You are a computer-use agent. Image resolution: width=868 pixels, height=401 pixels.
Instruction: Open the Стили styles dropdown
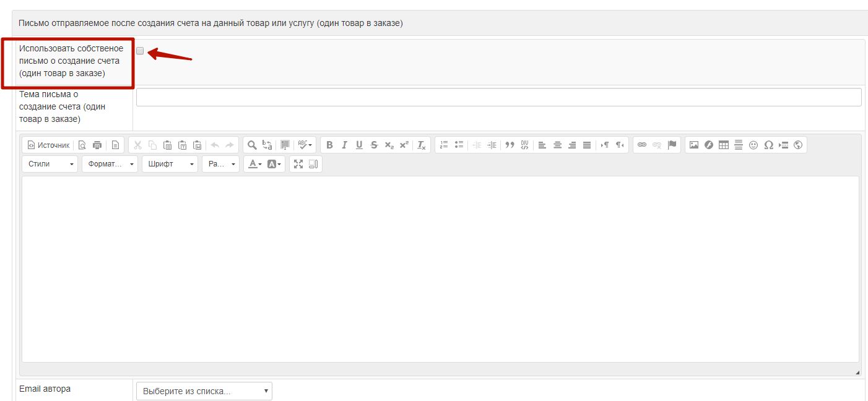[50, 164]
